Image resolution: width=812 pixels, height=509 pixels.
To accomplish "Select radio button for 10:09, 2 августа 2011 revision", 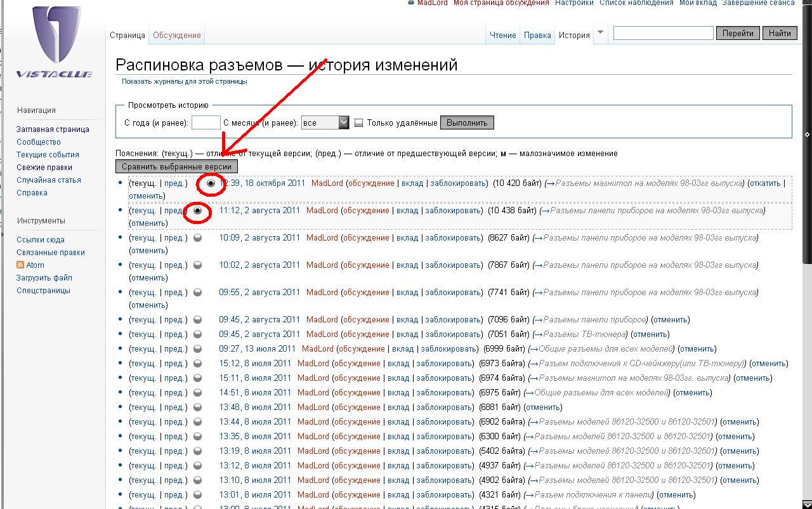I will [x=197, y=238].
